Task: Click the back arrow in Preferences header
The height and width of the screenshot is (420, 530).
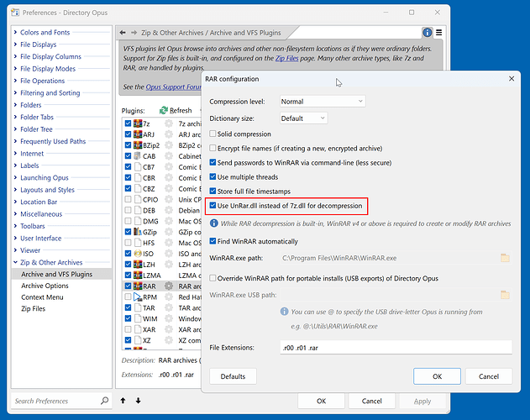Action: (123, 33)
